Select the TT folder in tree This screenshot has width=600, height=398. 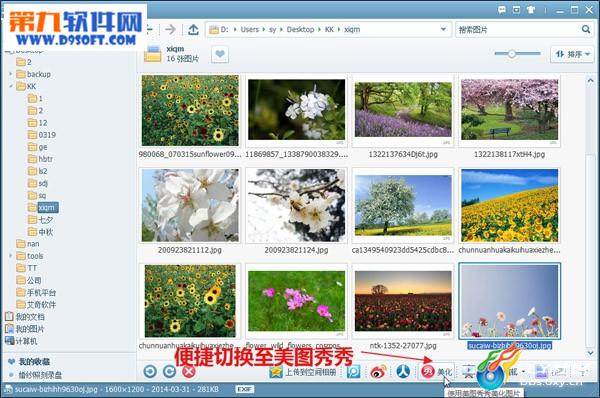click(27, 268)
